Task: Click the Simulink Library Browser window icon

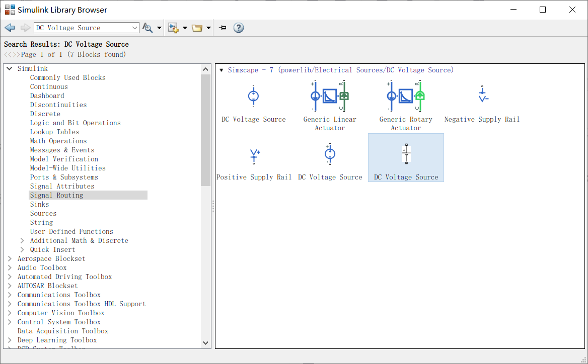Action: tap(10, 10)
